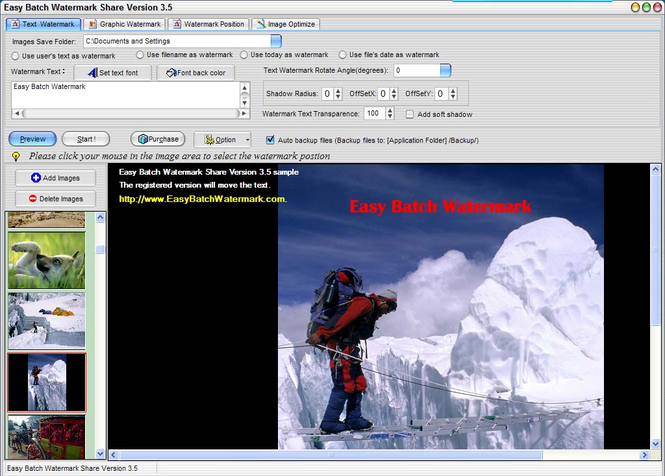
Task: Click inside the Watermark Text box
Action: point(126,95)
